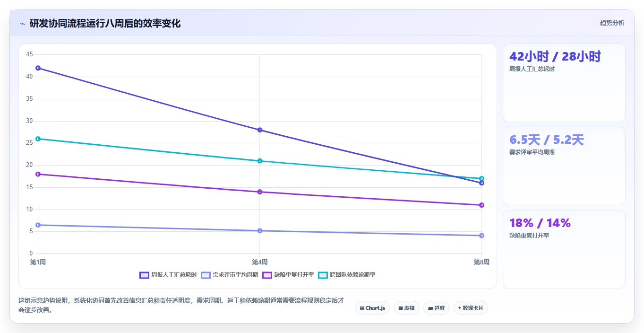
Task: Toggle the 需求评审平均周期 legend item
Action: pyautogui.click(x=229, y=275)
